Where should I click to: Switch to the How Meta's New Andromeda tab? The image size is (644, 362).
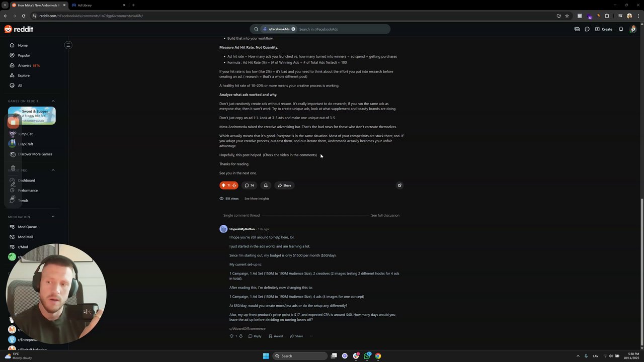point(38,5)
